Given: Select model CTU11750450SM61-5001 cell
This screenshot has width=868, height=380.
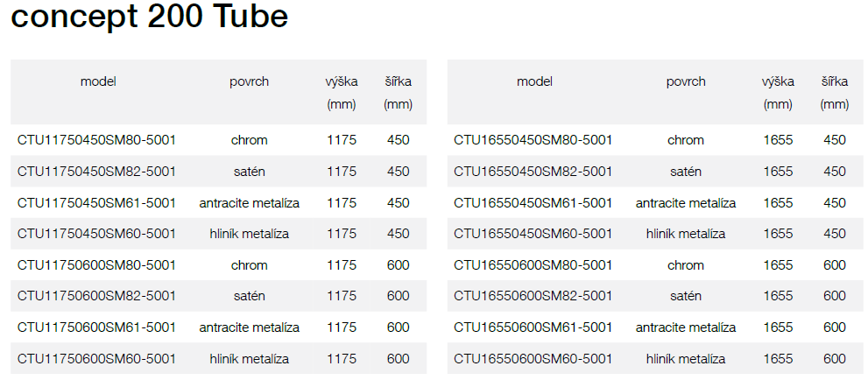Looking at the screenshot, I should pos(96,203).
